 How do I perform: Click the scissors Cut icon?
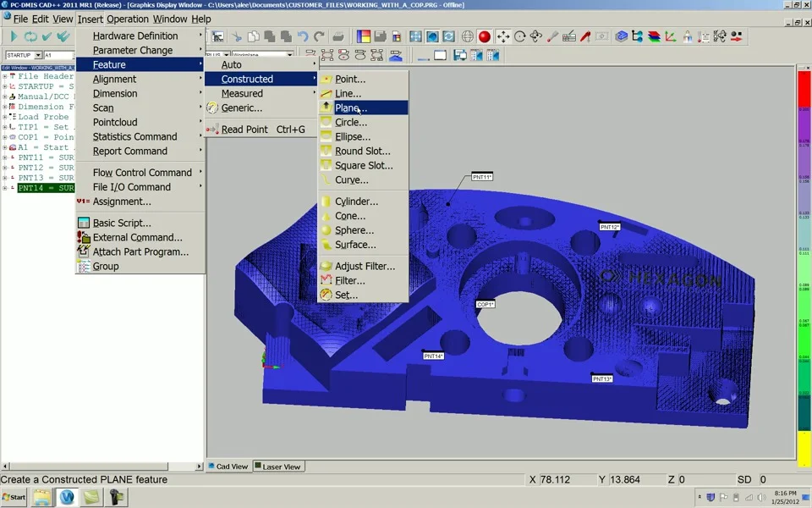pyautogui.click(x=237, y=36)
